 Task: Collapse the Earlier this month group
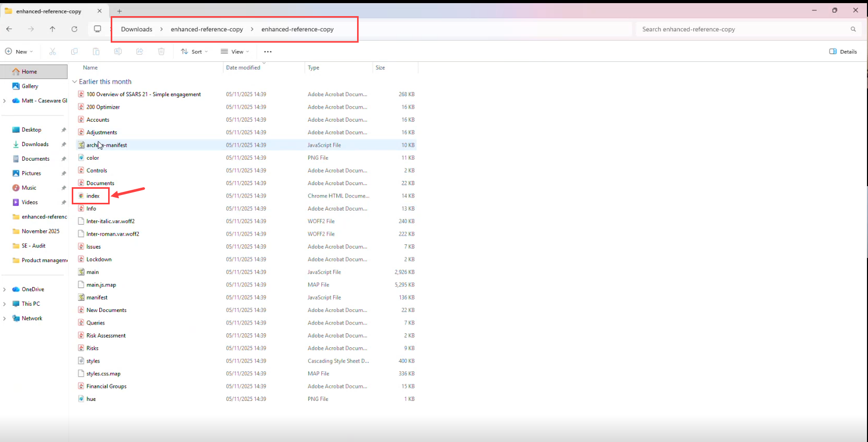pyautogui.click(x=75, y=82)
